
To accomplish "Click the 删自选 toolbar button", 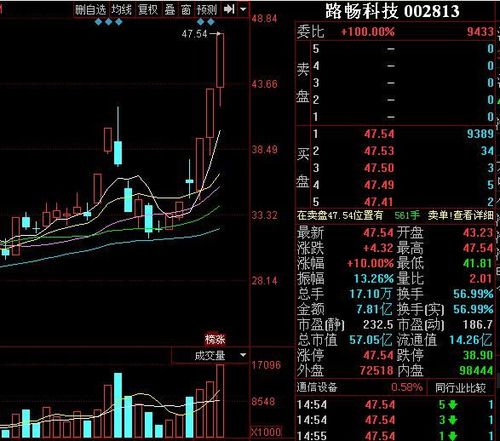I will 90,10.
